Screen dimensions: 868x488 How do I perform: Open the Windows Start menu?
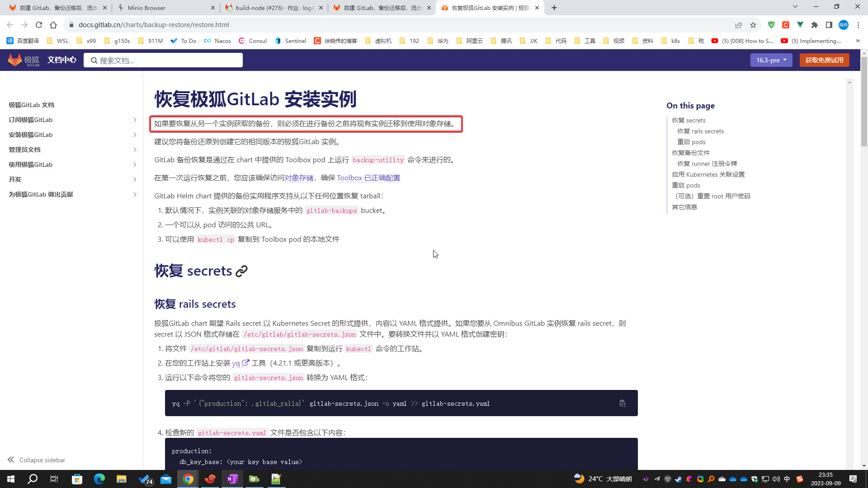(11, 479)
